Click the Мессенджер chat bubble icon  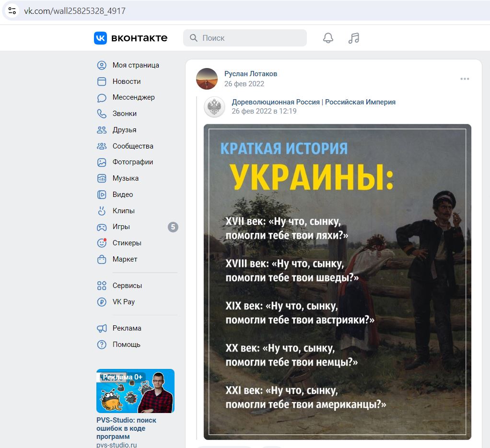[102, 98]
